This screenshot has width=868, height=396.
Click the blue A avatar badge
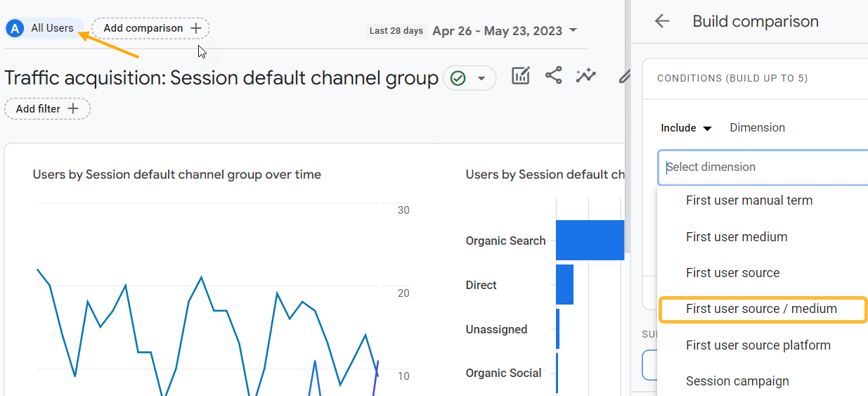coord(14,28)
